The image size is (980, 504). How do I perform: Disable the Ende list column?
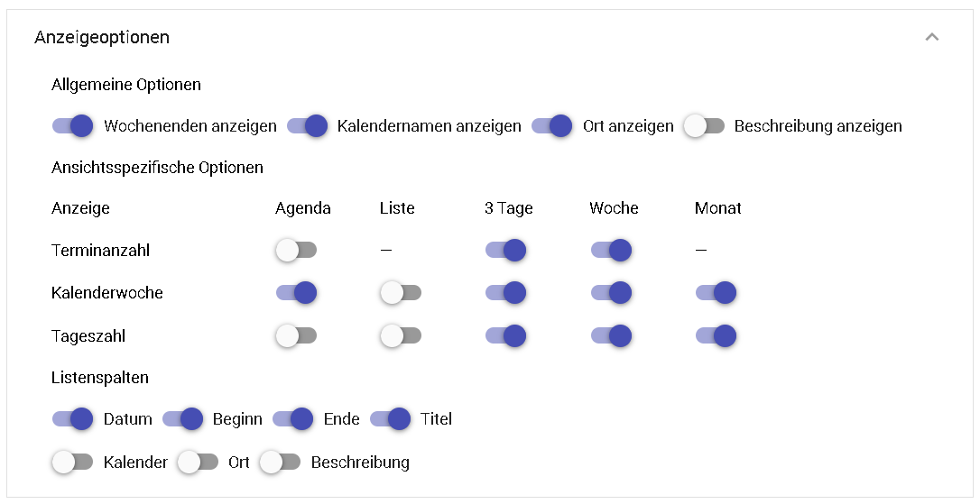tap(293, 419)
